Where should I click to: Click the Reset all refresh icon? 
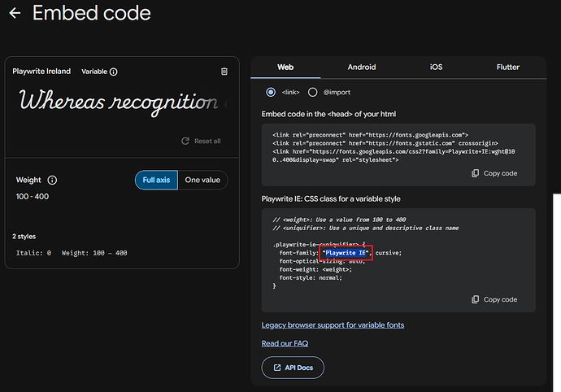tap(185, 141)
